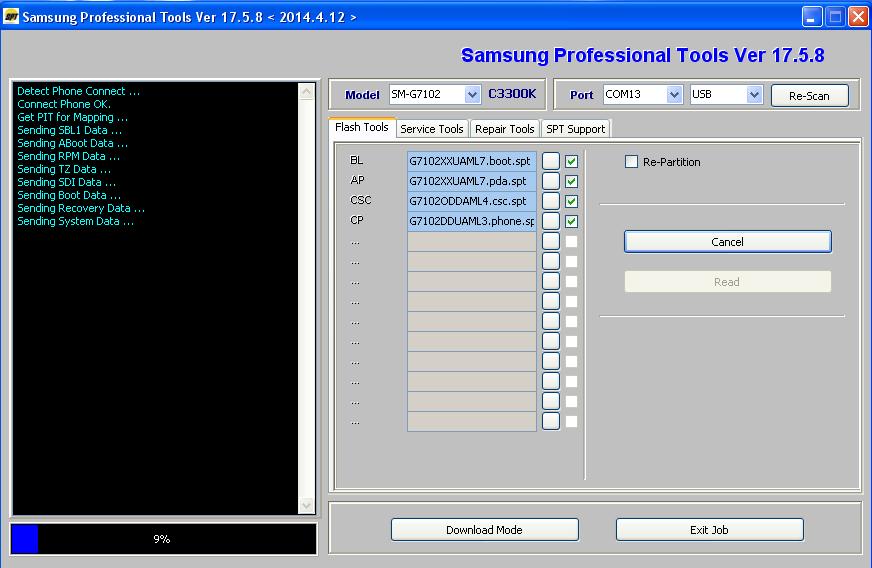
Task: Close the Samsung Professional Tools window
Action: 858,17
